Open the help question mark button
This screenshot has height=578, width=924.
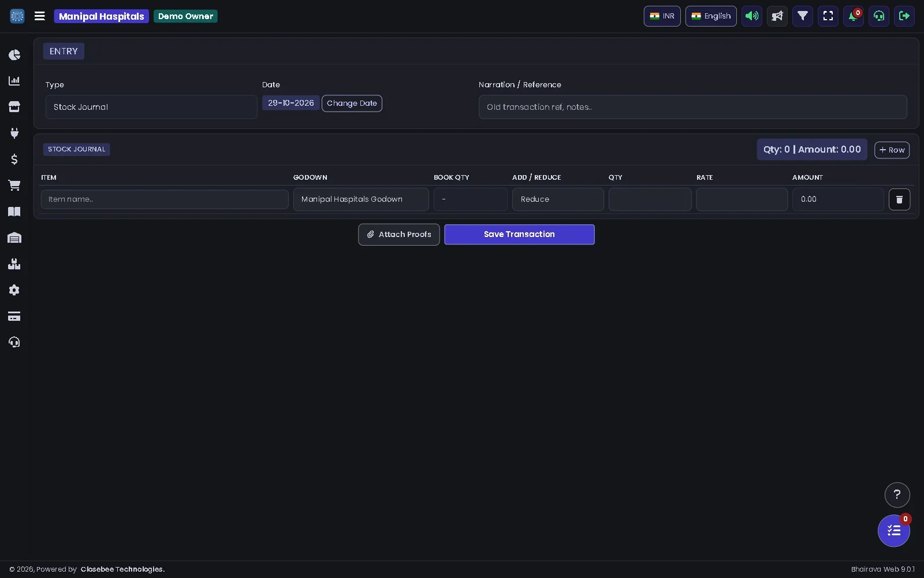[x=897, y=495]
